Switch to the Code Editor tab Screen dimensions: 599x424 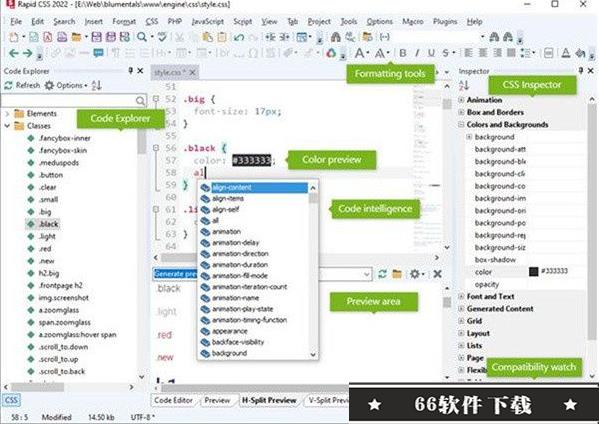tap(173, 400)
